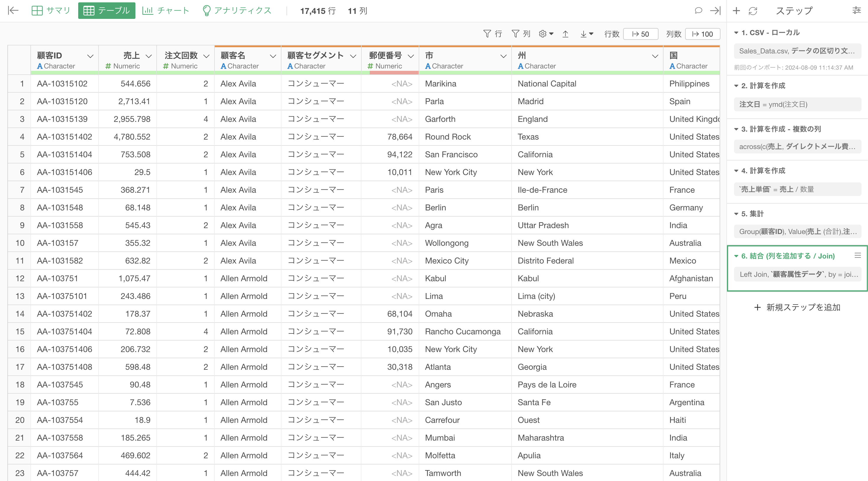Collapse step 1 CSV - ローカル
868x481 pixels.
pos(736,33)
